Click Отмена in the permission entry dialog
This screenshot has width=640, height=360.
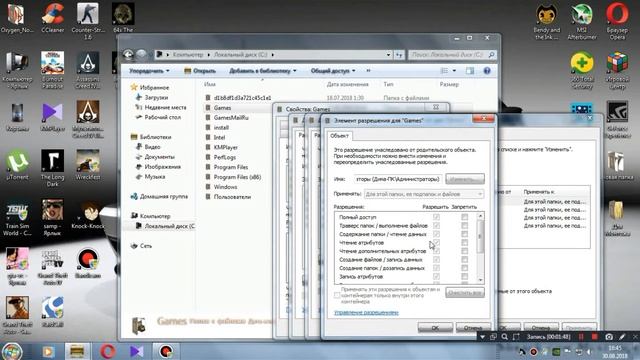[x=473, y=327]
